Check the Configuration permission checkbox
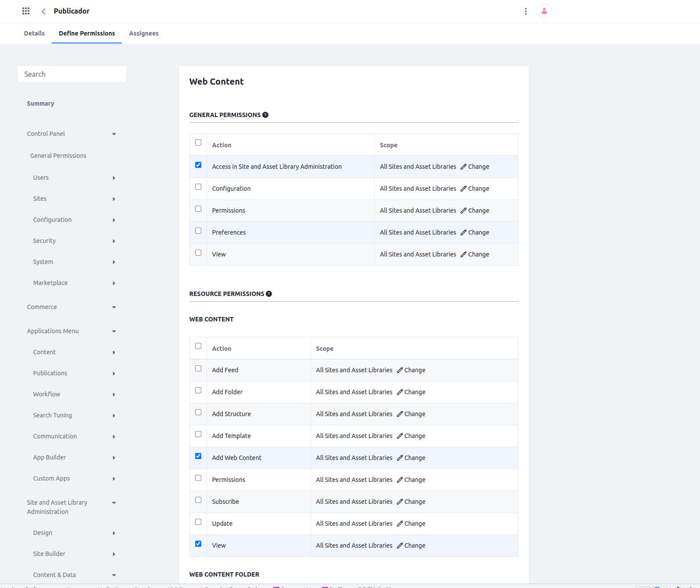This screenshot has width=700, height=588. (198, 187)
